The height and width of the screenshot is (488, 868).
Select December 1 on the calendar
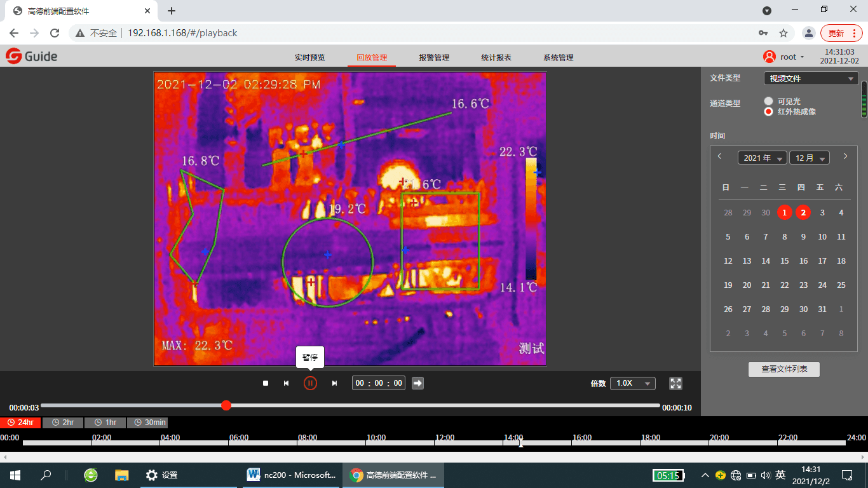click(x=785, y=212)
